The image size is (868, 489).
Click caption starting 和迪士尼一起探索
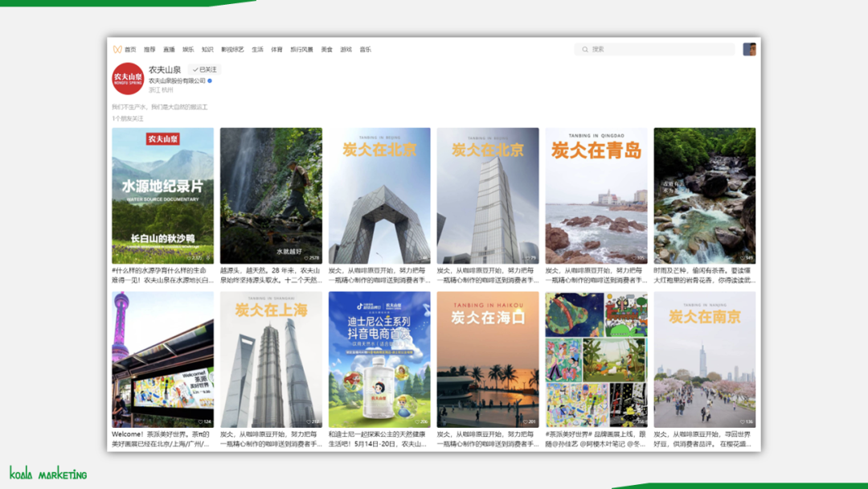379,439
